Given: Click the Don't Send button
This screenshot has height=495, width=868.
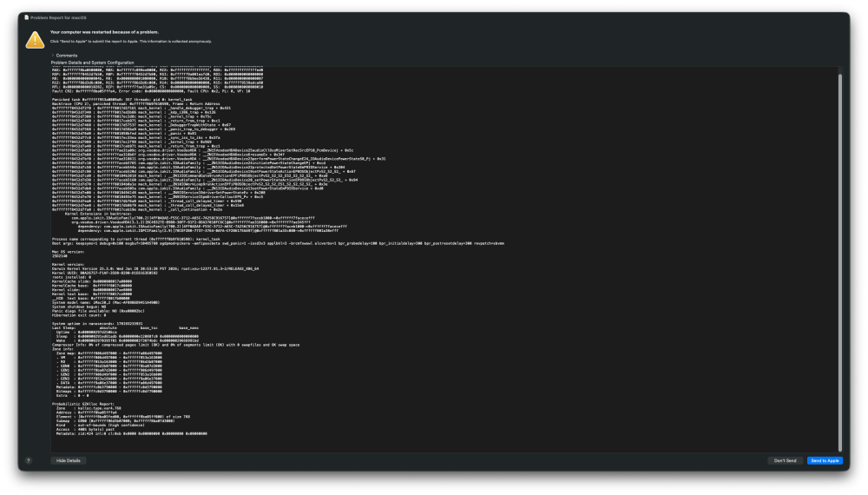Looking at the screenshot, I should click(x=785, y=460).
